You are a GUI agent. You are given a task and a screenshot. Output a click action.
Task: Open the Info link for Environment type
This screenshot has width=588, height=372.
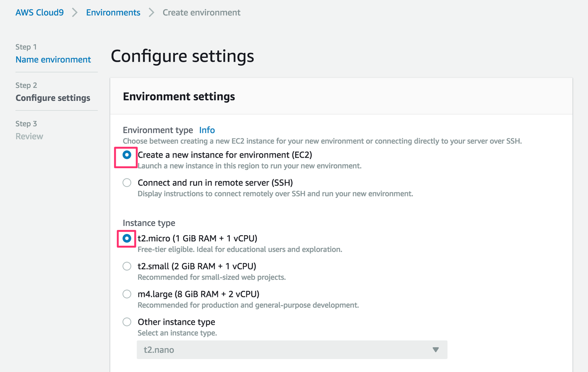[207, 130]
